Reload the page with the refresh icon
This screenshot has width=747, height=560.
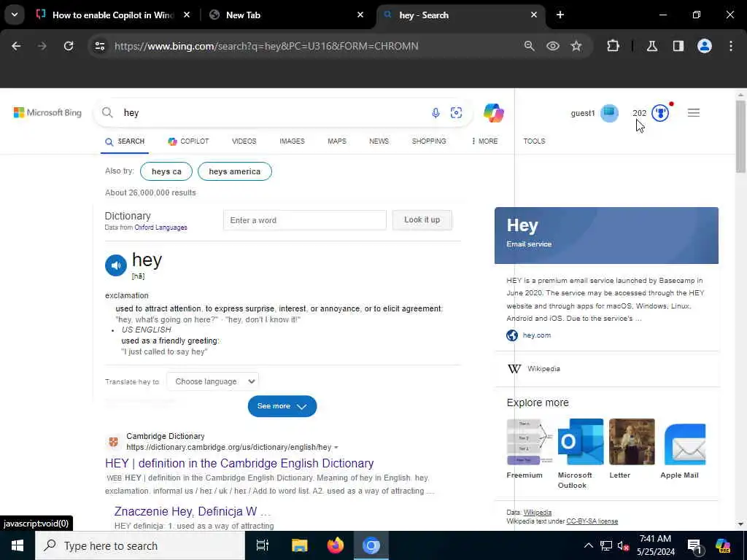69,46
